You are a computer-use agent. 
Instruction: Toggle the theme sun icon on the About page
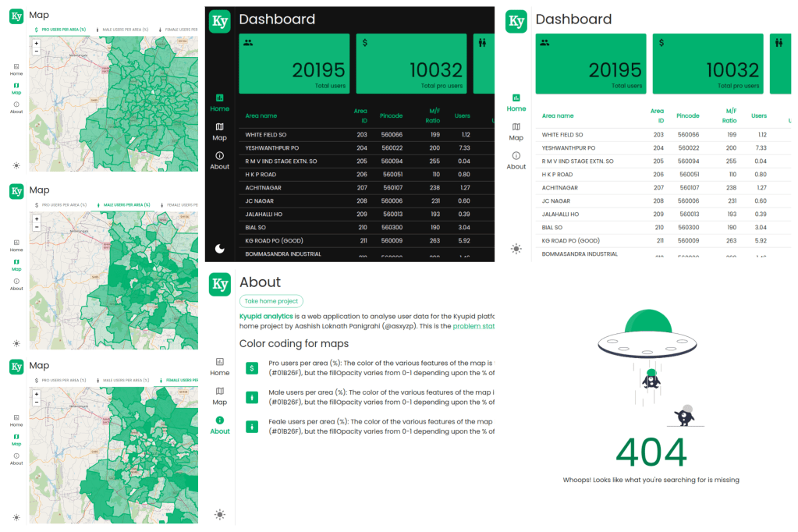click(x=220, y=514)
